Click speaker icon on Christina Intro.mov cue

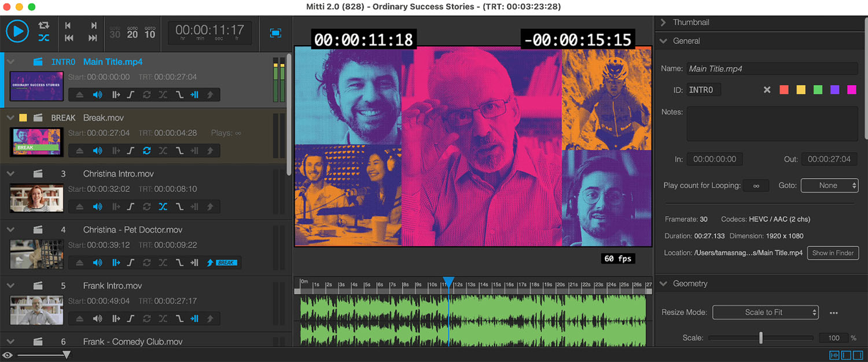(98, 207)
